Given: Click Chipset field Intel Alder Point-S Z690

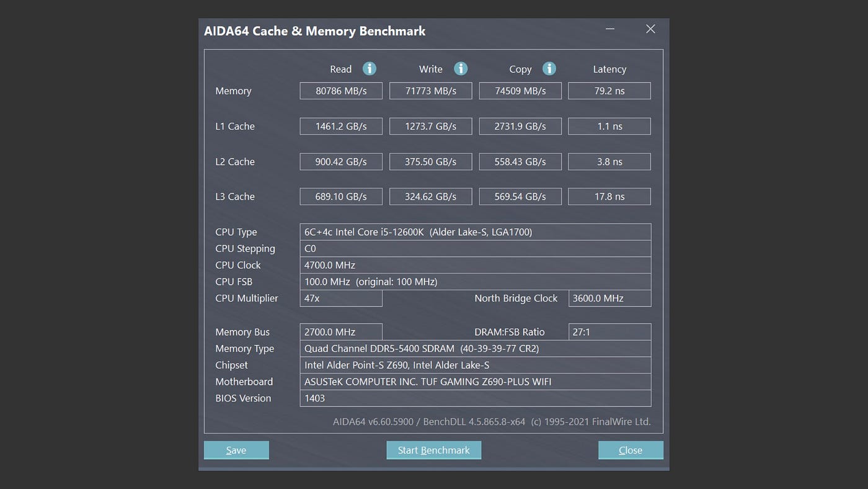Looking at the screenshot, I should coord(476,365).
